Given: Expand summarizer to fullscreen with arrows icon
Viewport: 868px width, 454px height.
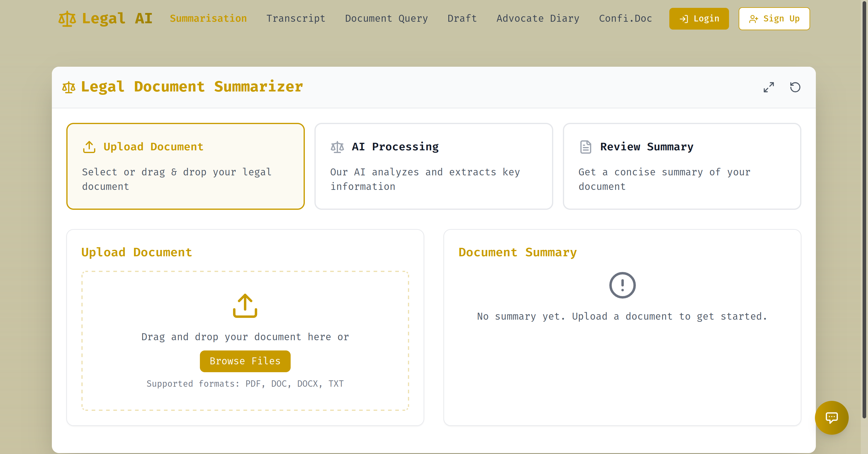Looking at the screenshot, I should pyautogui.click(x=768, y=87).
